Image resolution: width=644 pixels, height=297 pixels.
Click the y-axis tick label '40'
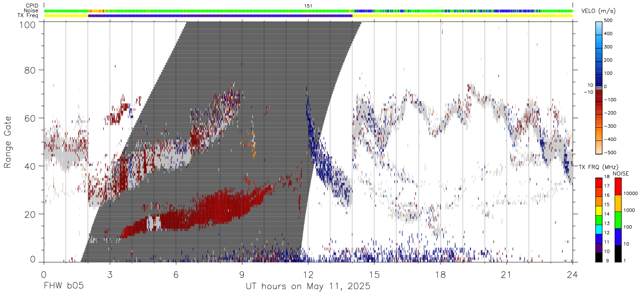30,166
